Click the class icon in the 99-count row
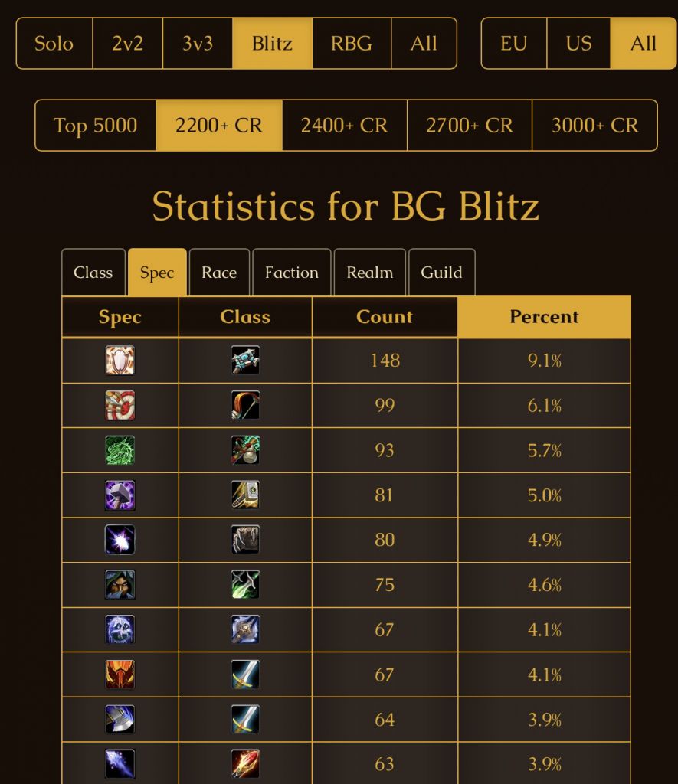 click(x=245, y=405)
